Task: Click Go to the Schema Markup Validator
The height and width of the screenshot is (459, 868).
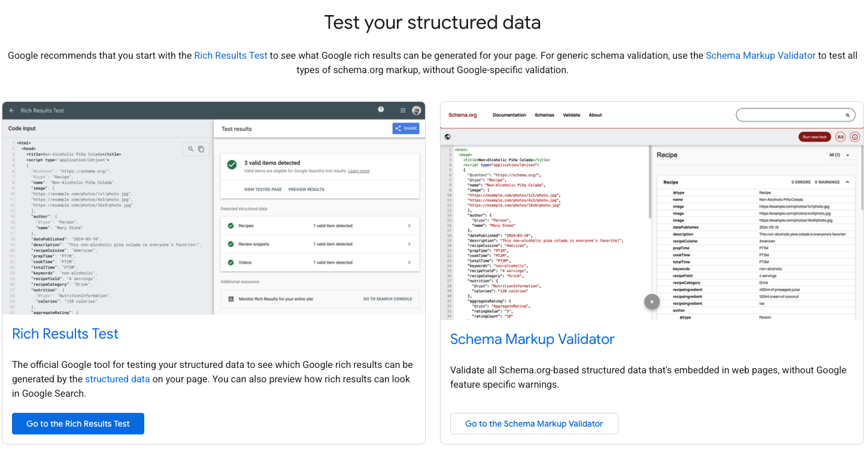Action: click(534, 424)
